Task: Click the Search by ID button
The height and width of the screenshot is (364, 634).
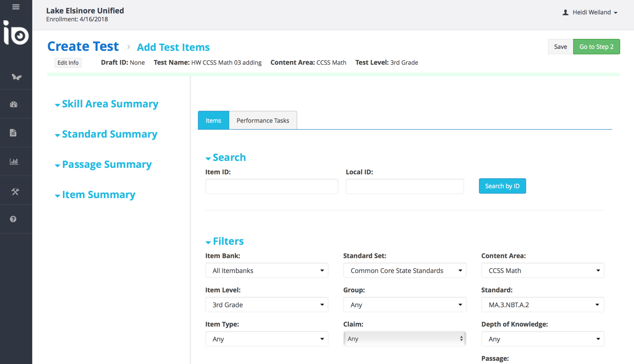Action: tap(502, 186)
